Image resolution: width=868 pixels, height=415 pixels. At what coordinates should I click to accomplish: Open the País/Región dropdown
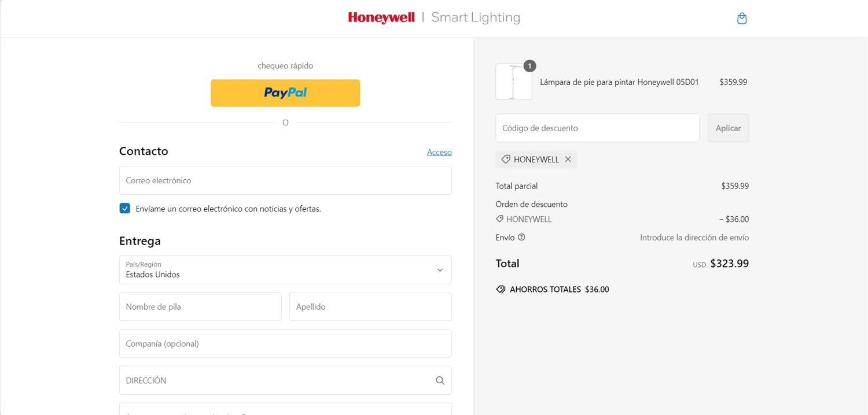(285, 270)
